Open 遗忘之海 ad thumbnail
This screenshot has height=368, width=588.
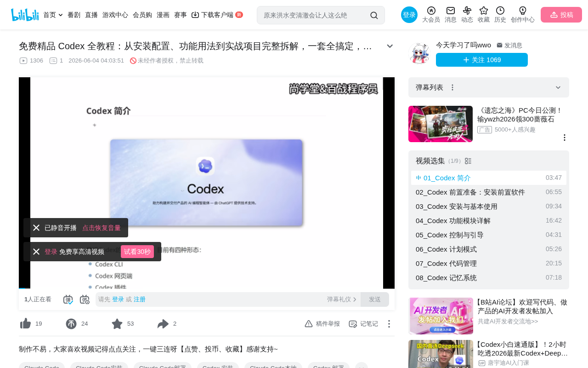point(441,124)
